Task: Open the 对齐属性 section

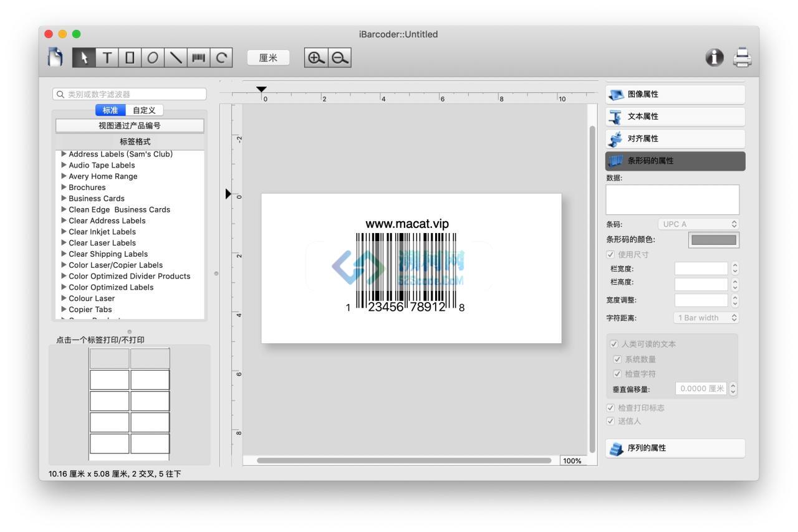Action: (675, 138)
